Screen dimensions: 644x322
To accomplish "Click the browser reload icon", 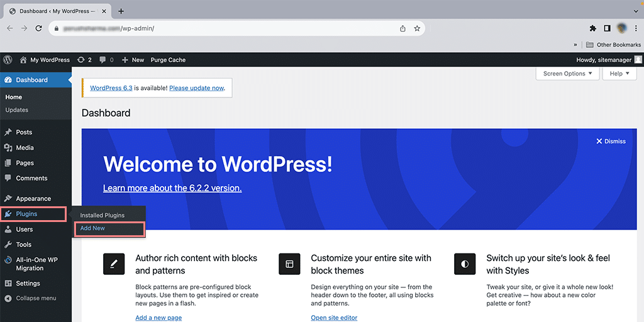I will tap(39, 28).
